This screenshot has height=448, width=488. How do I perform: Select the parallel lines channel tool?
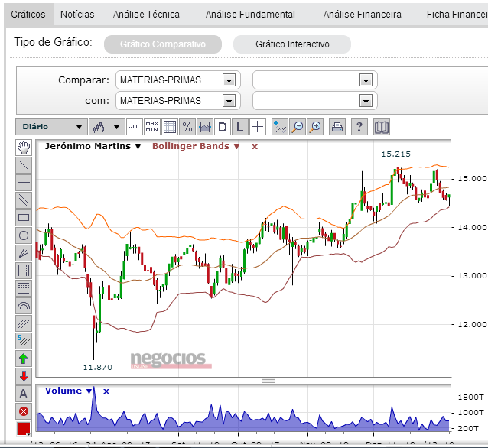point(24,200)
